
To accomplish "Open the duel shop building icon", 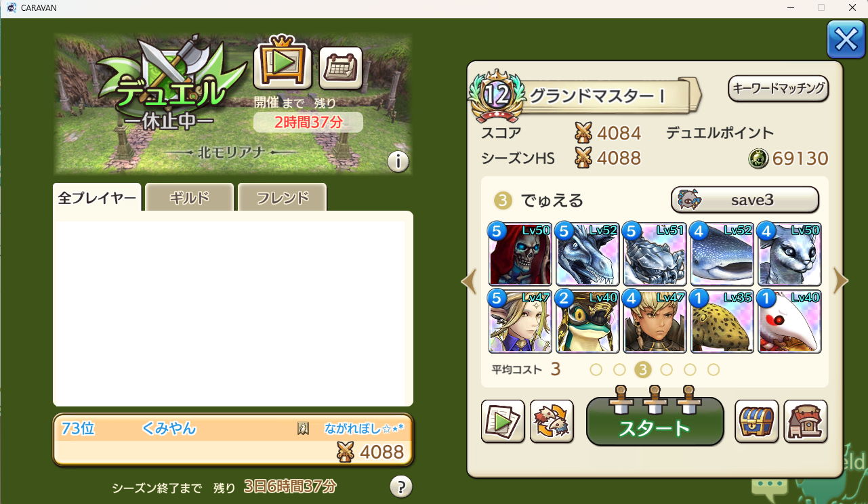I will coord(806,421).
